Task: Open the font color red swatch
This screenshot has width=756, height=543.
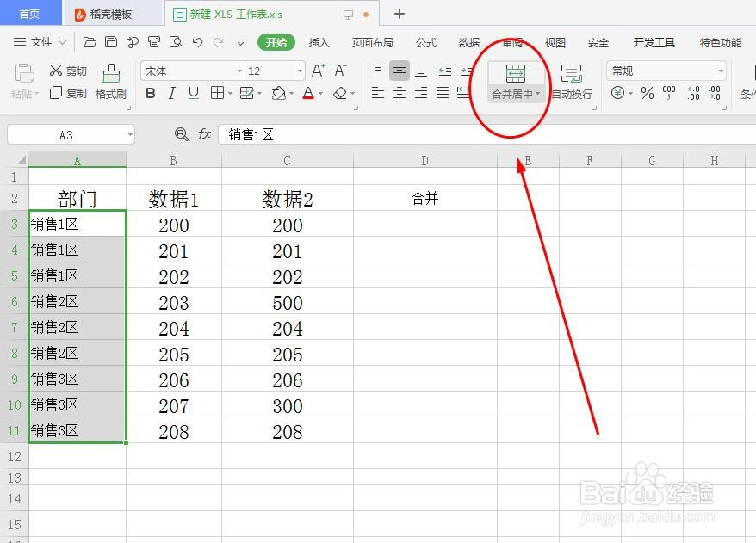Action: pos(310,94)
